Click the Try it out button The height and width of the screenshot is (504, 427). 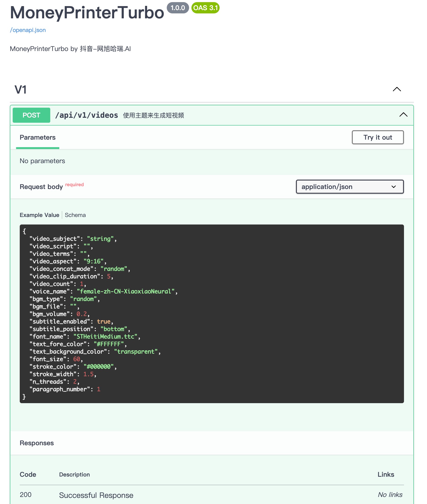click(x=377, y=137)
